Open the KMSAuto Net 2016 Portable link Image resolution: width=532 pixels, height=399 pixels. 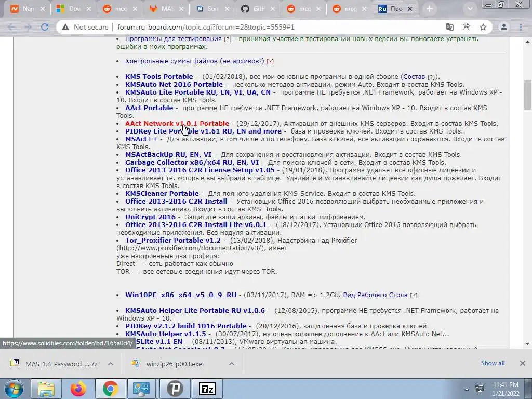pyautogui.click(x=174, y=85)
